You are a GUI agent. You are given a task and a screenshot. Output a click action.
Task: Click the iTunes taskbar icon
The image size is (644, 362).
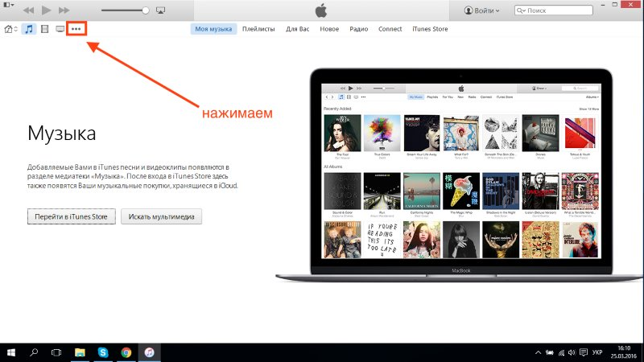click(149, 352)
